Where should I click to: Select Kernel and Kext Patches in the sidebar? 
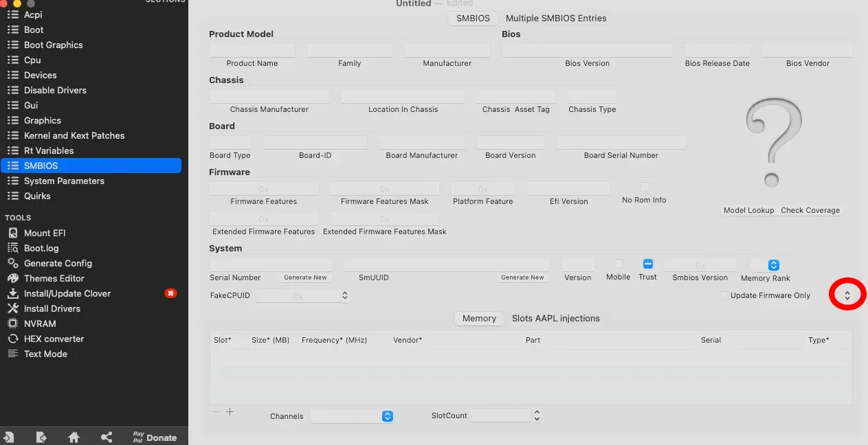(74, 135)
